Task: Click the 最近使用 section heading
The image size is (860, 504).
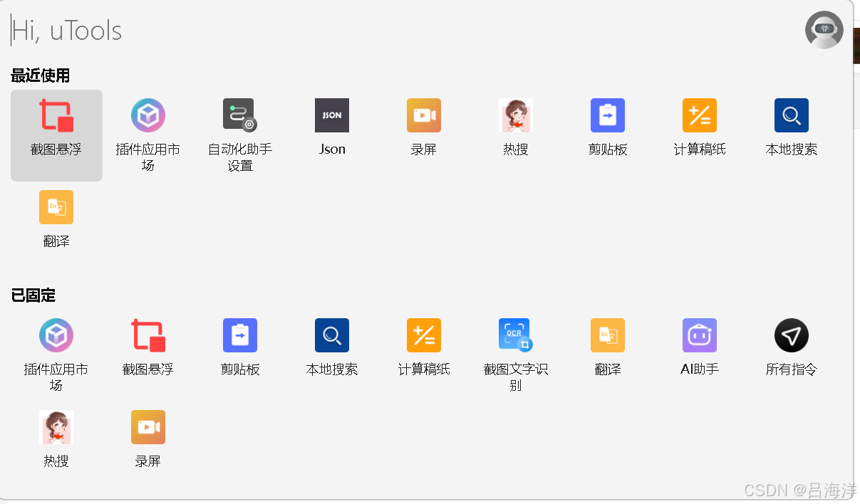Action: click(41, 75)
